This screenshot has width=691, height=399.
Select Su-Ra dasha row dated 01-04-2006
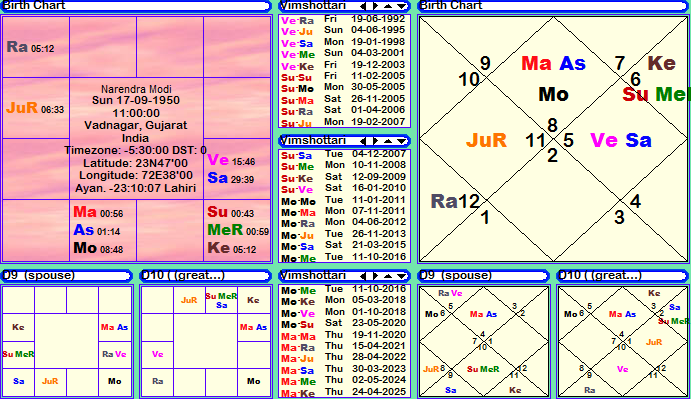pos(343,111)
